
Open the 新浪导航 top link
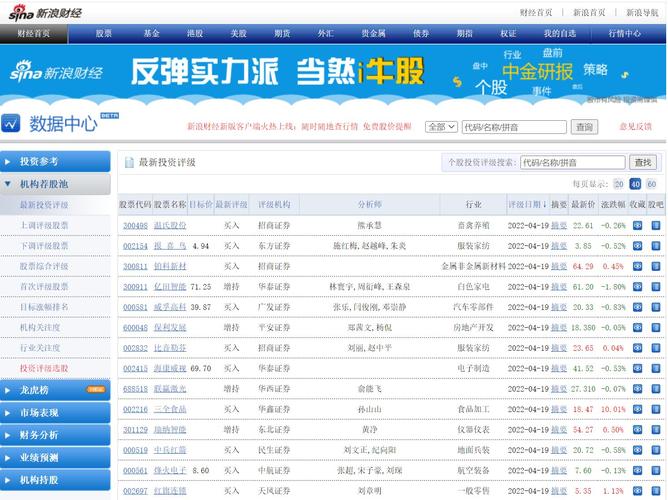click(x=642, y=13)
